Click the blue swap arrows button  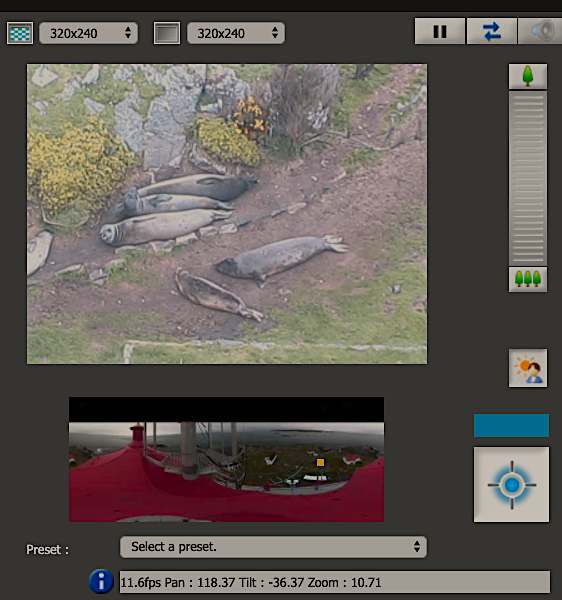click(492, 31)
